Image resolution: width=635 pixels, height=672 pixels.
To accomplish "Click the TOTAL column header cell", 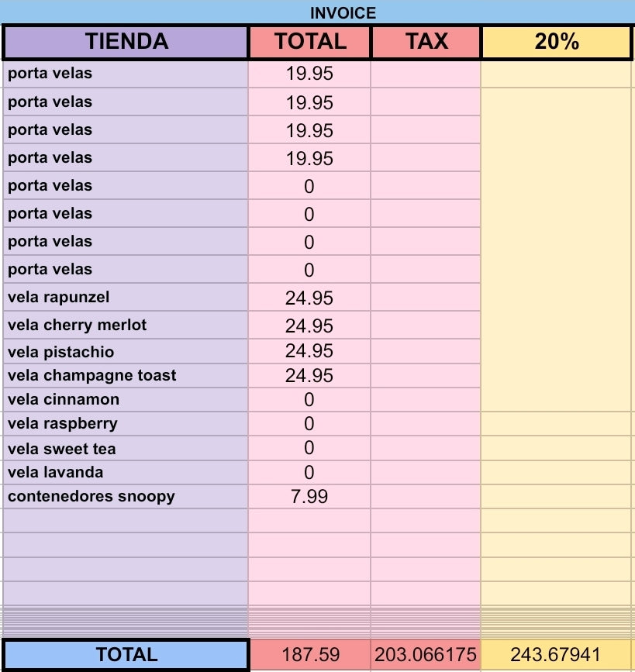I will 310,42.
